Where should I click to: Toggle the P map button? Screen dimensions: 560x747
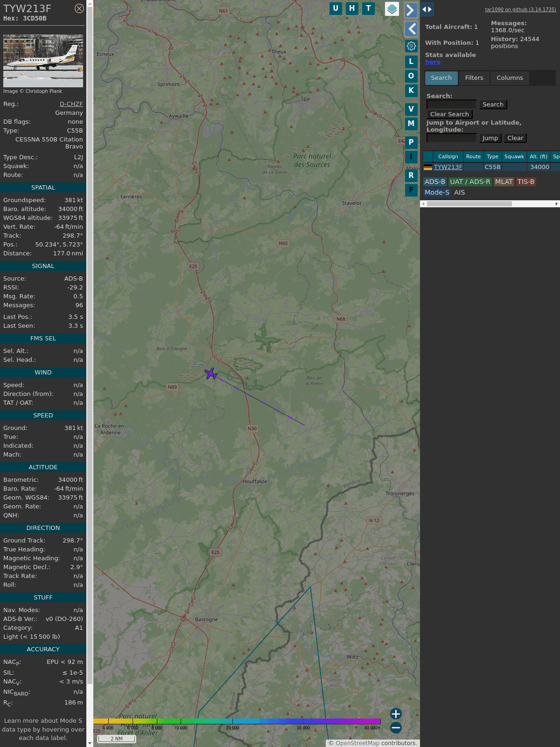click(x=411, y=142)
